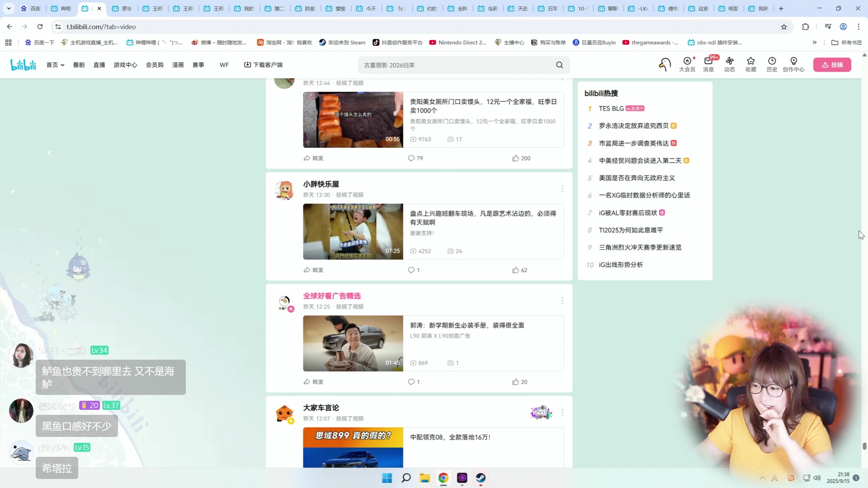
Task: Open new browser tab
Action: point(781,9)
